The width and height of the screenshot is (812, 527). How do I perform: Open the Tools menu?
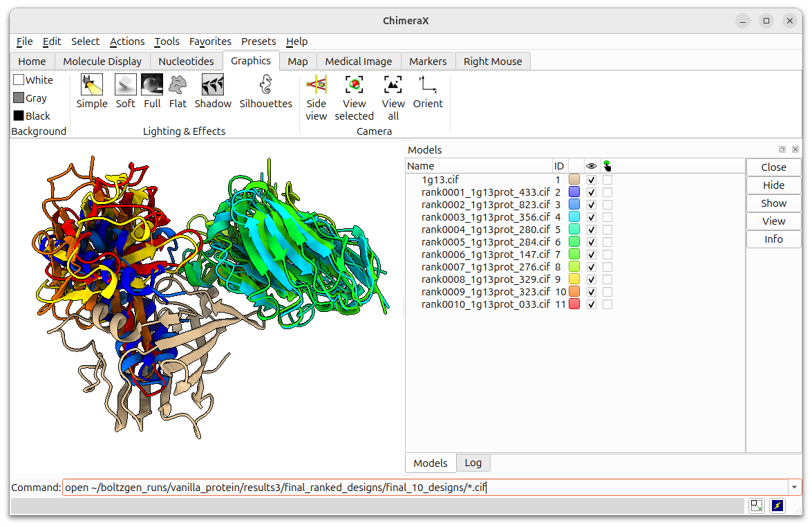pos(167,41)
